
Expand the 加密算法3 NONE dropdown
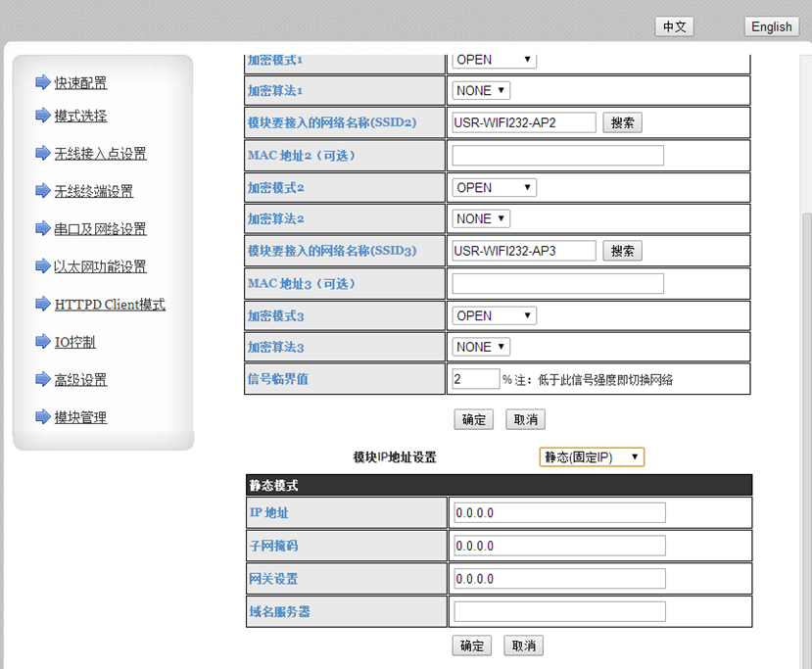coord(481,347)
